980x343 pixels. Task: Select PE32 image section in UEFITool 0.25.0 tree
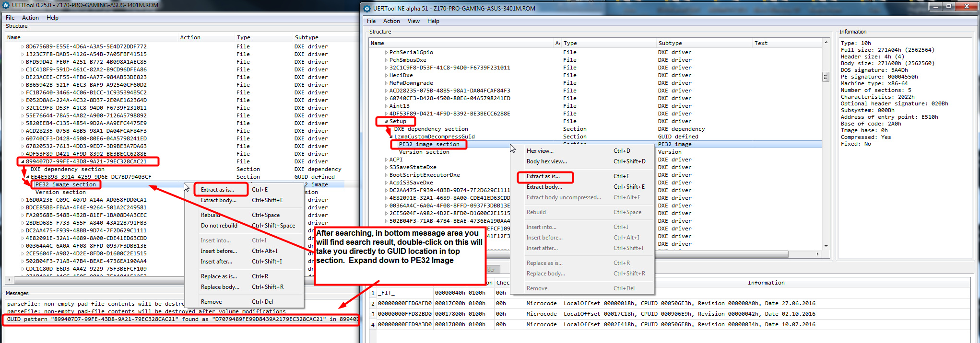pyautogui.click(x=66, y=184)
